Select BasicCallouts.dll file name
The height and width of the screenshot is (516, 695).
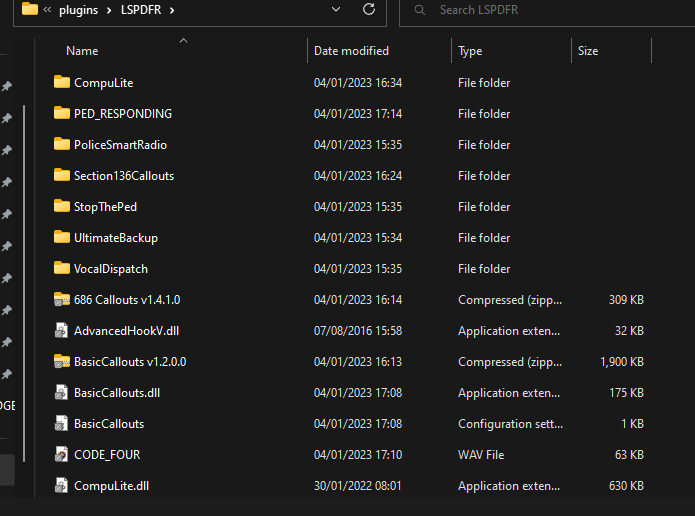117,393
